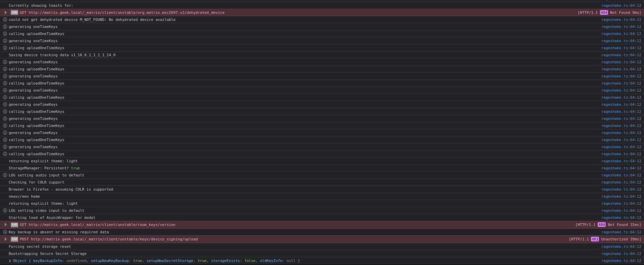Select the 'Bootstrapping Secure Secret Storage' message

click(47, 254)
